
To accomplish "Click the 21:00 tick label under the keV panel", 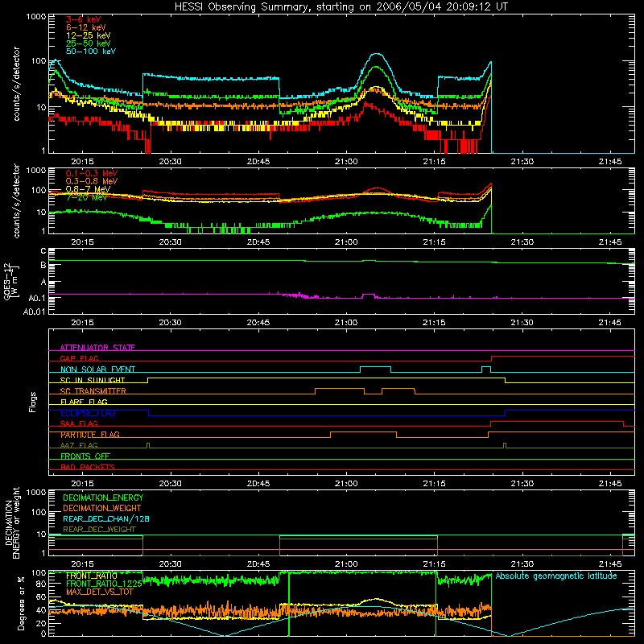I will pos(346,162).
